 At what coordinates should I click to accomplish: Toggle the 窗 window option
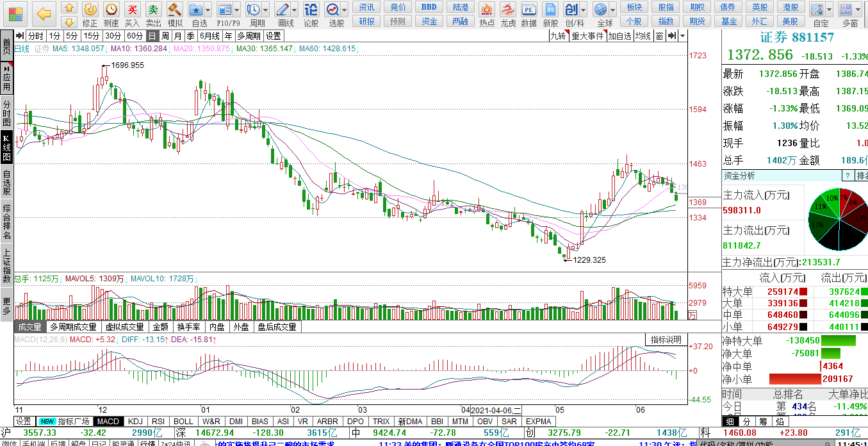pyautogui.click(x=659, y=36)
